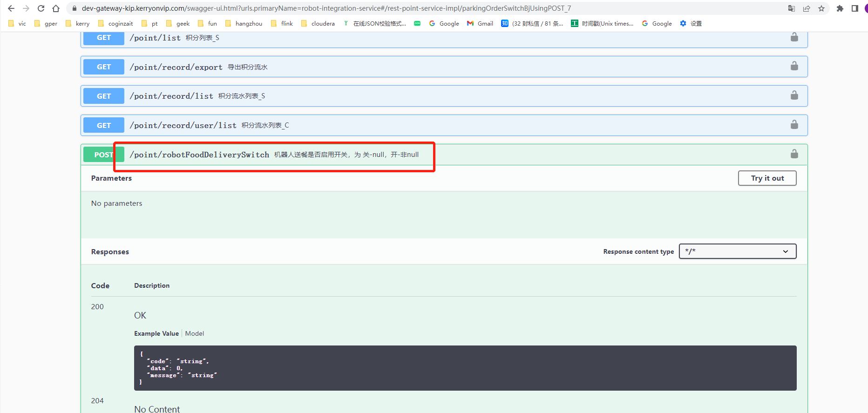Reload the Swagger page

click(x=41, y=8)
